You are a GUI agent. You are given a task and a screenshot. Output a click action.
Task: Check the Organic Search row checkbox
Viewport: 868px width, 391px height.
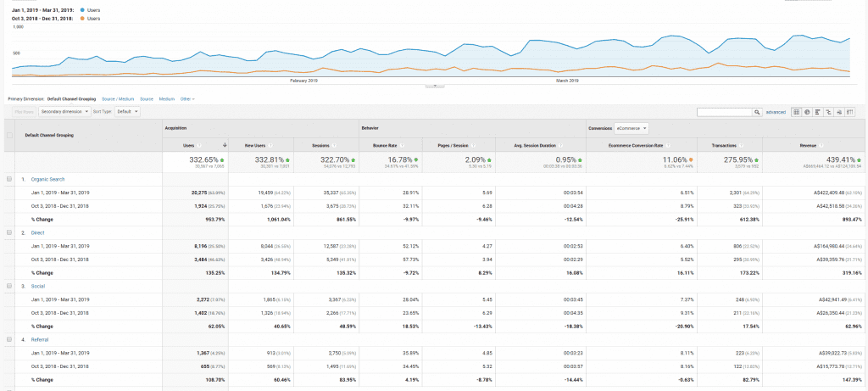pos(9,179)
